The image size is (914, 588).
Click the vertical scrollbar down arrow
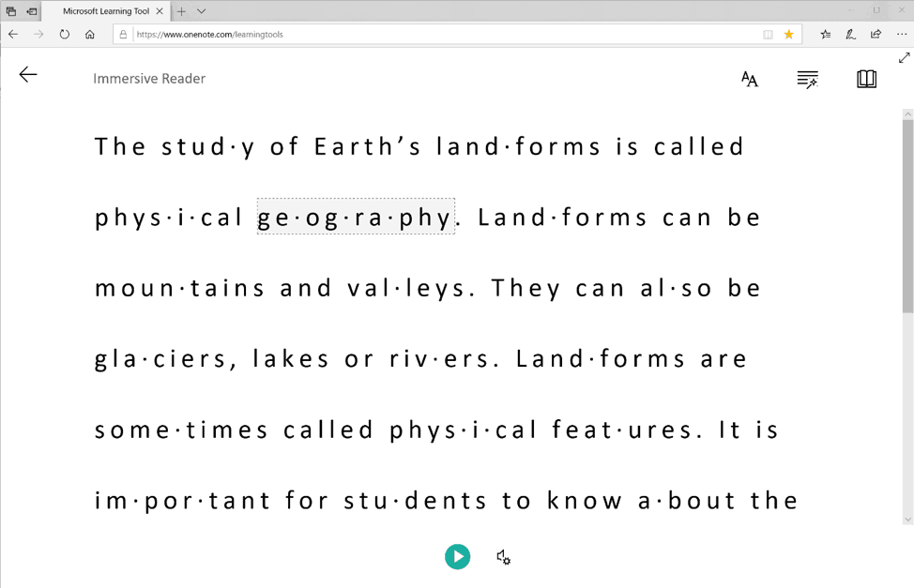click(907, 520)
